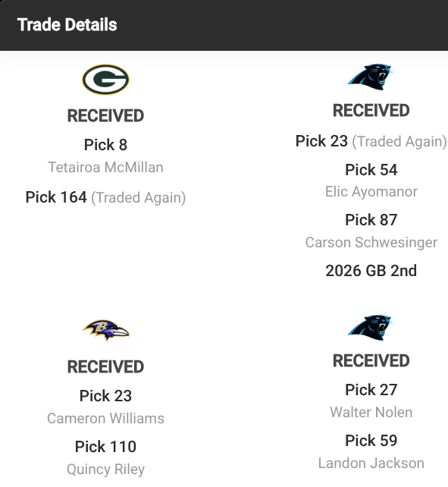Click Pick 23 Traded Again under Panthers
The height and width of the screenshot is (487, 448).
point(371,141)
